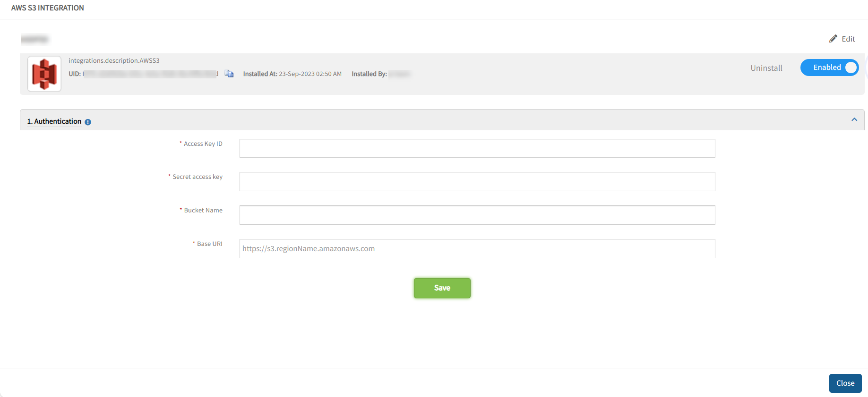The height and width of the screenshot is (397, 868).
Task: Click the 'Secret access key' label
Action: tap(198, 177)
